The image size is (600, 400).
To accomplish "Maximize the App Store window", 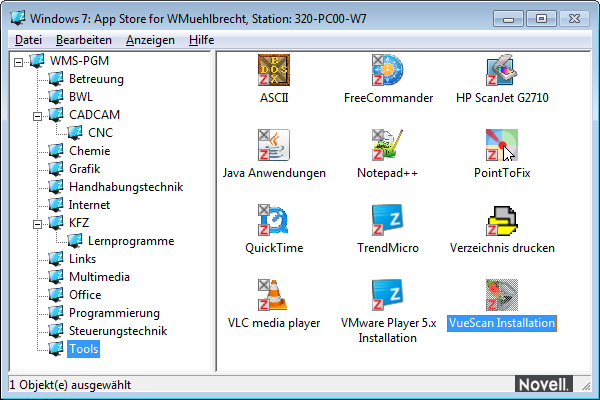I will pos(541,19).
